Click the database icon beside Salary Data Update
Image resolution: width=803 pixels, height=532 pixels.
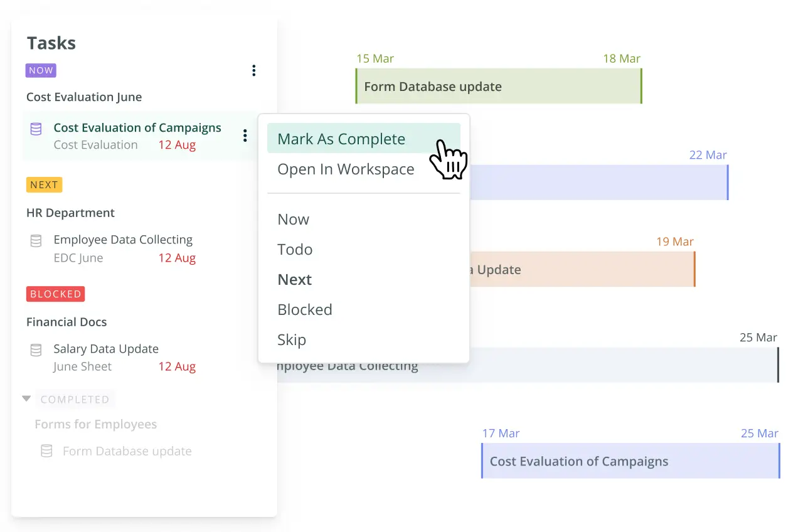click(x=36, y=350)
